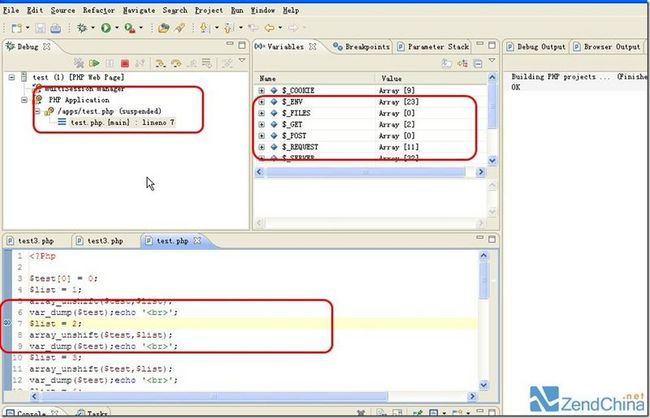The height and width of the screenshot is (418, 650).
Task: Toggle Show Type Names in Variables toolbar
Action: (x=446, y=63)
